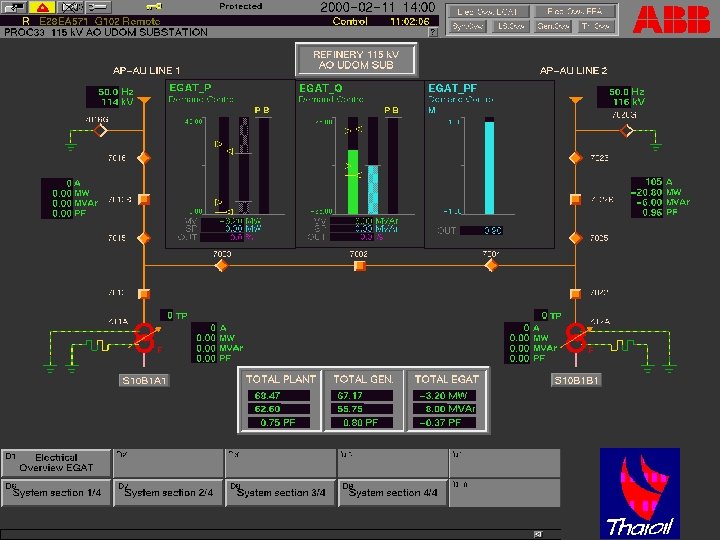Click second button in top-right panel's lower row
The height and width of the screenshot is (540, 720).
(x=511, y=27)
